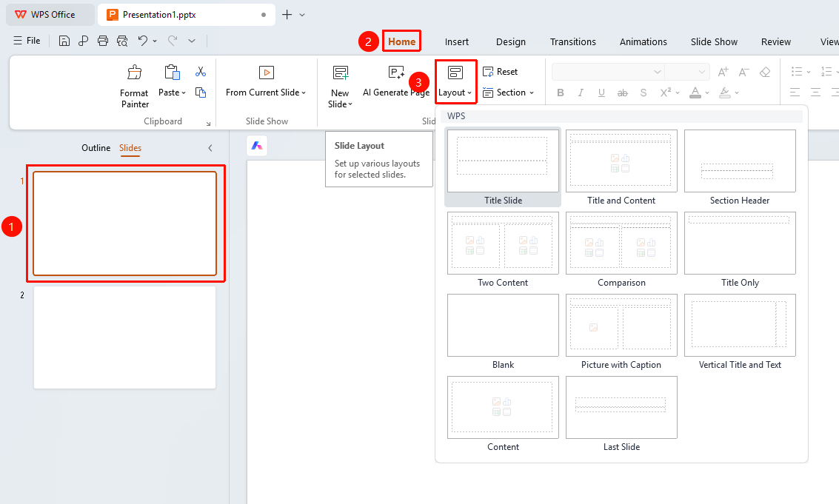Image resolution: width=839 pixels, height=504 pixels.
Task: Open Print Preview from the quick access toolbar
Action: point(122,41)
